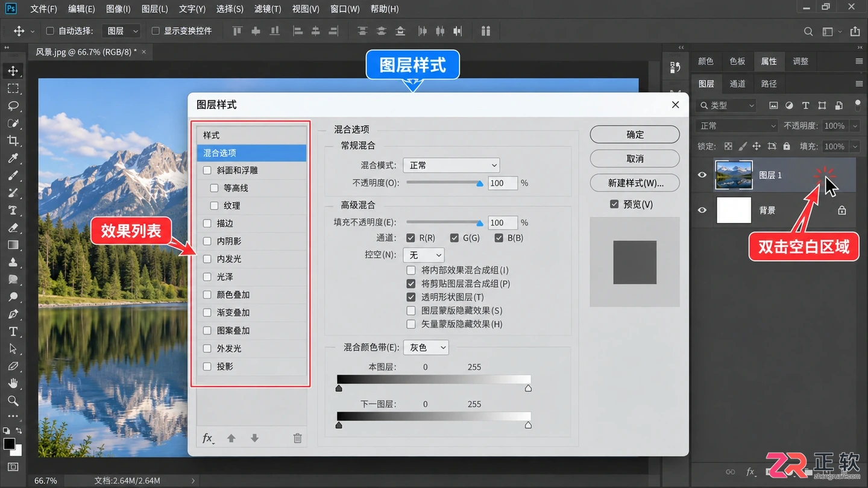Select the Move tool in left toolbar

click(x=13, y=70)
